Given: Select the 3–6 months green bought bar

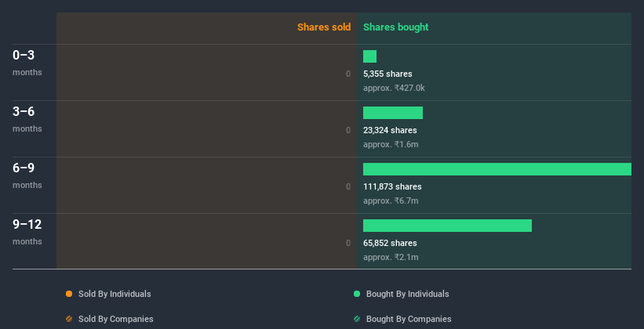Looking at the screenshot, I should [x=393, y=113].
